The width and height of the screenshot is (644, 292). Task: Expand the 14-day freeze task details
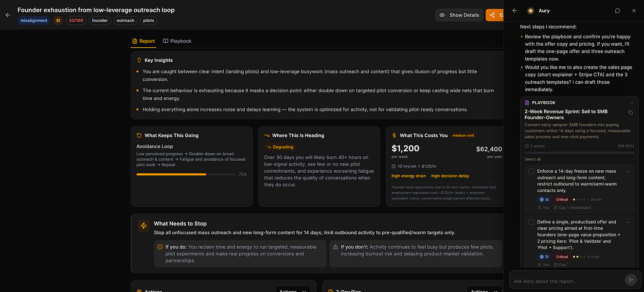click(x=627, y=171)
